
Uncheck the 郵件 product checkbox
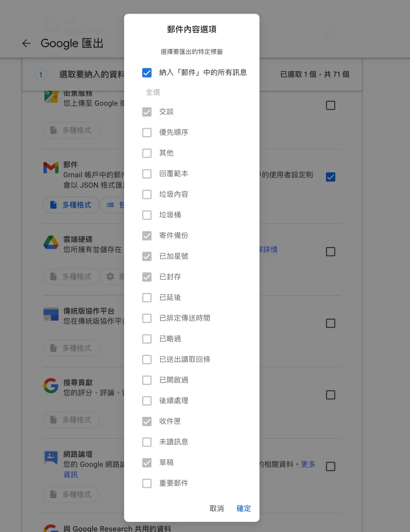[330, 177]
